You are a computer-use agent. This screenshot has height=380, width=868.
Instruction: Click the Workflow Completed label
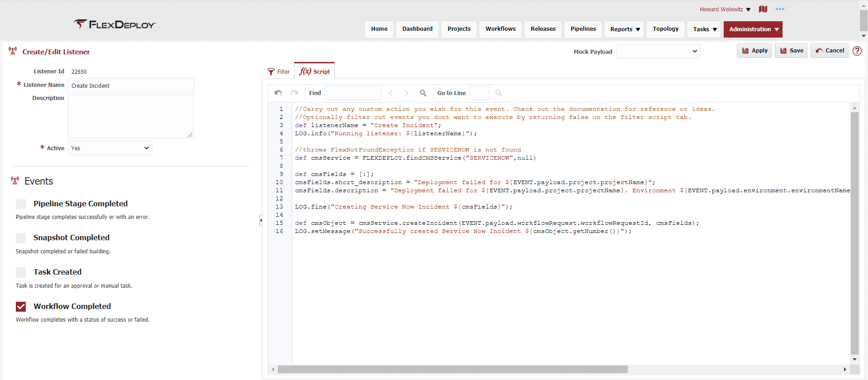pyautogui.click(x=72, y=306)
